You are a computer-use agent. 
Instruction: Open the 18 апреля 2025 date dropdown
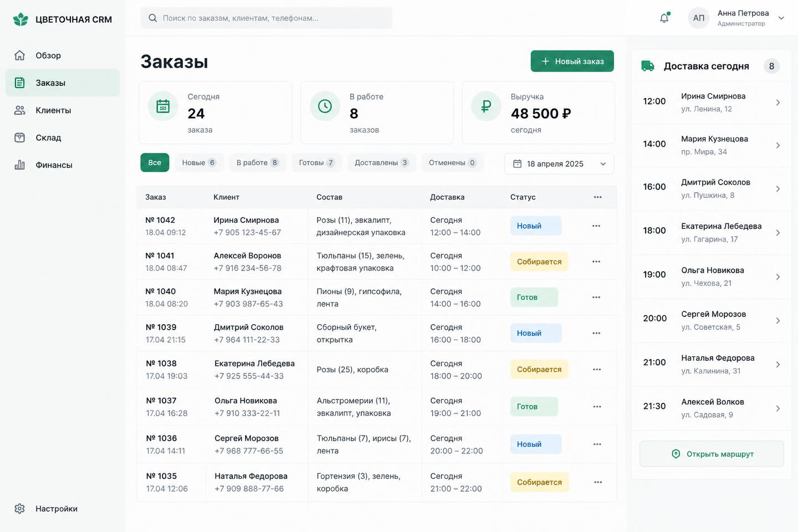pos(559,163)
